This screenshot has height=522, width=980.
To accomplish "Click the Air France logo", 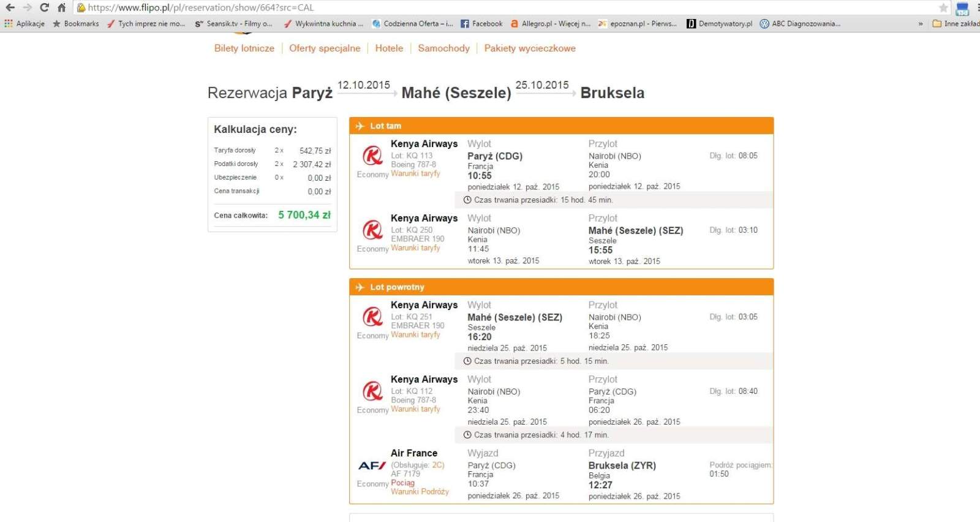I will [372, 466].
